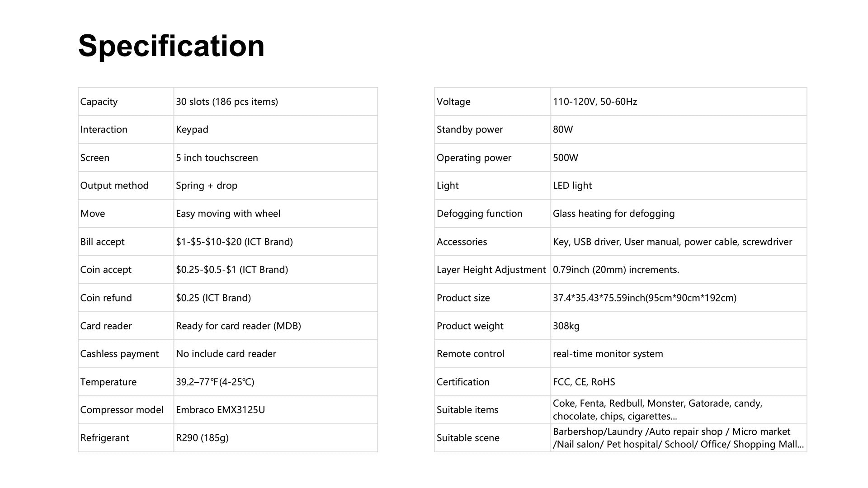Select the 5 inch touchscreen cell
The height and width of the screenshot is (488, 868).
[217, 158]
